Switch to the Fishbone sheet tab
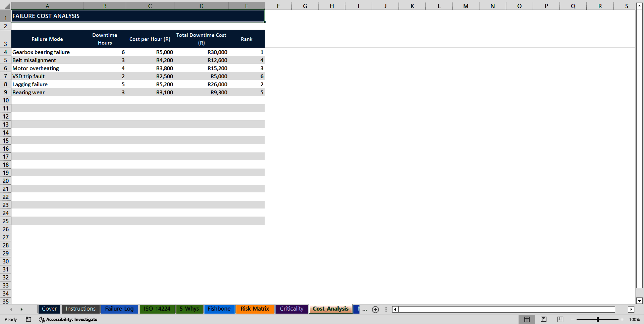Image resolution: width=644 pixels, height=324 pixels. pyautogui.click(x=219, y=309)
